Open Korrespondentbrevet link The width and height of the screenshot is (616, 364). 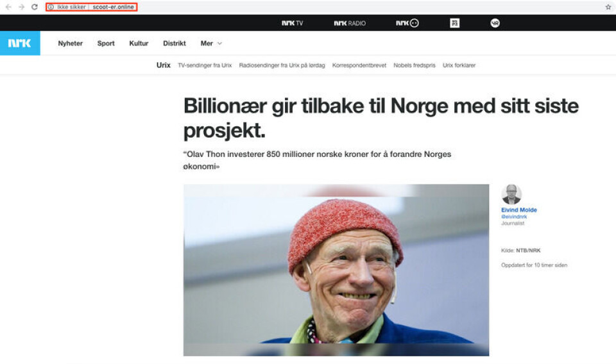point(359,65)
